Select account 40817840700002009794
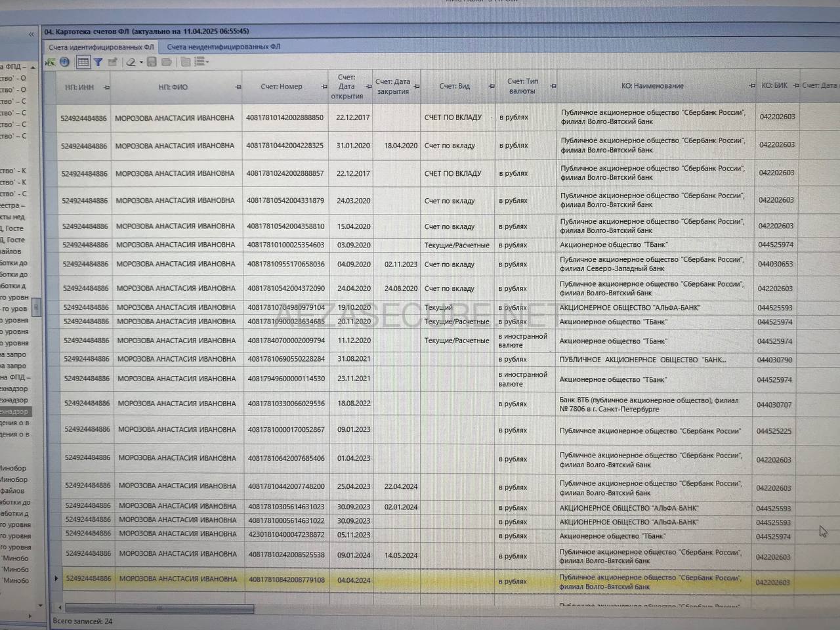Viewport: 840px width, 630px height. tap(286, 341)
